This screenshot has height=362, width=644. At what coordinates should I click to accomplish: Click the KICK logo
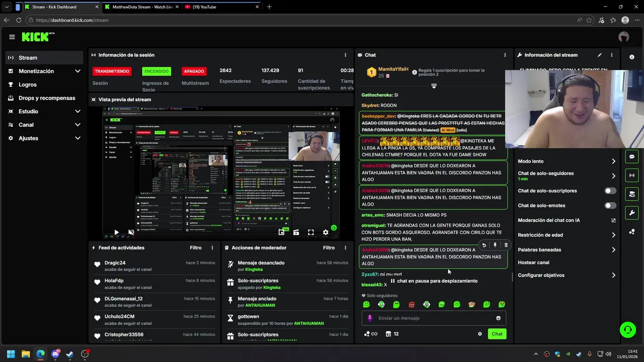click(38, 37)
